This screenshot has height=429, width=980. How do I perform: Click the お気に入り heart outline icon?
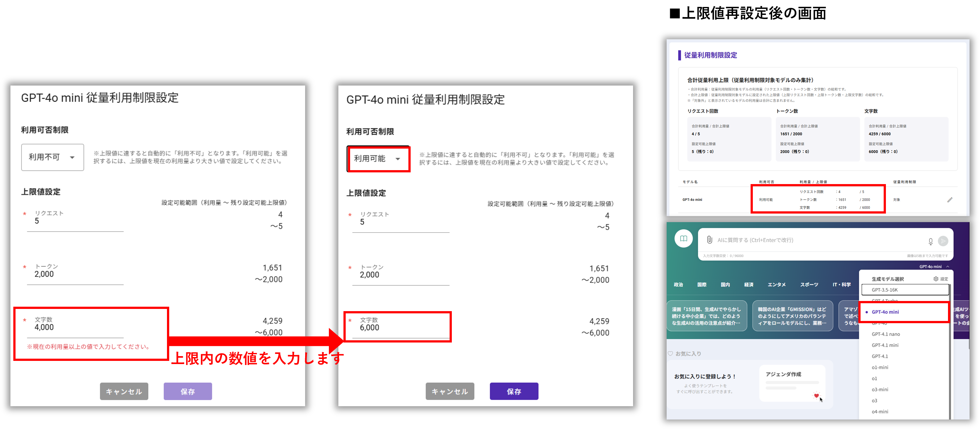coord(670,354)
